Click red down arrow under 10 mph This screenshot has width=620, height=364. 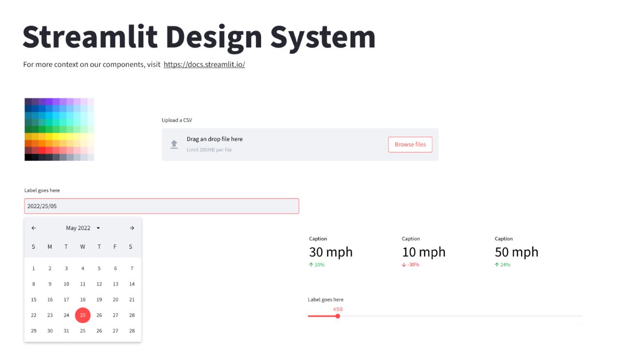(x=404, y=265)
